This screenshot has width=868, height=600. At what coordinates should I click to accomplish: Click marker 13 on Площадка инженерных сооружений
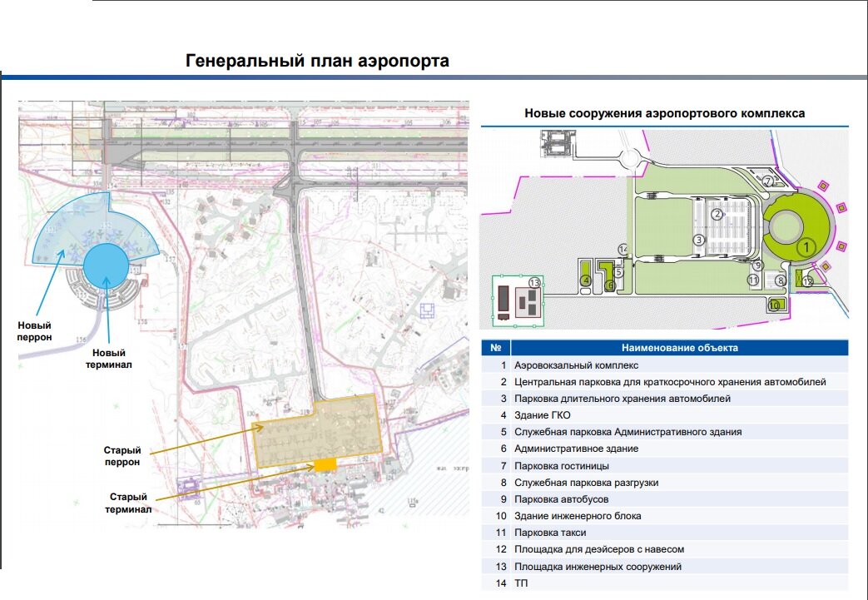(534, 283)
